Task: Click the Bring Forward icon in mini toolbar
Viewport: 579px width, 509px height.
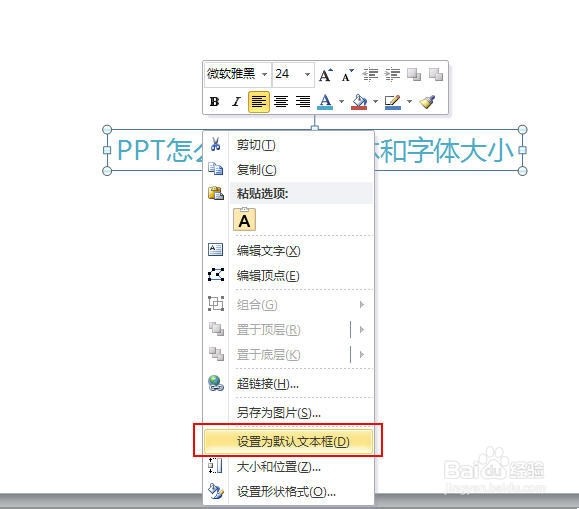Action: (x=414, y=75)
